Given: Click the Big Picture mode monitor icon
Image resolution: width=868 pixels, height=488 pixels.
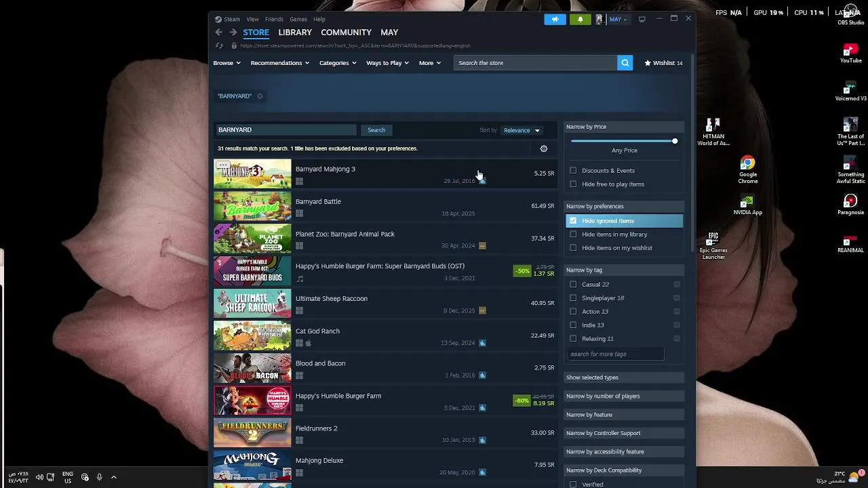Looking at the screenshot, I should coord(642,19).
